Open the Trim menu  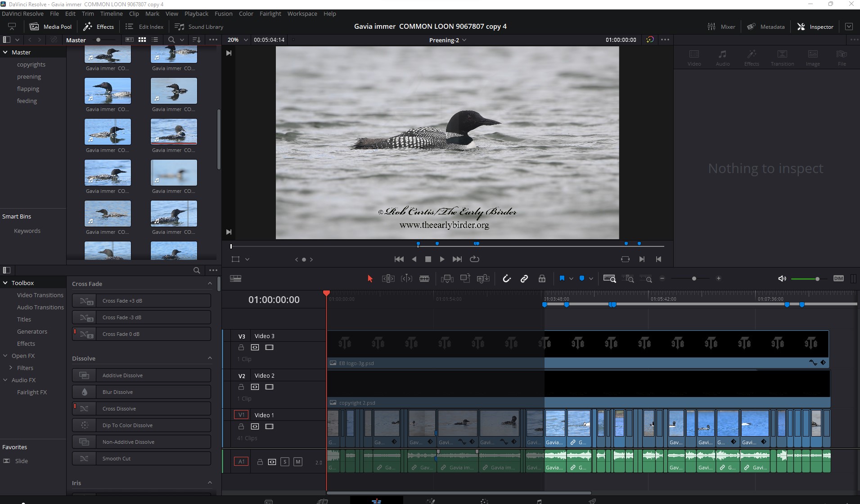click(88, 13)
